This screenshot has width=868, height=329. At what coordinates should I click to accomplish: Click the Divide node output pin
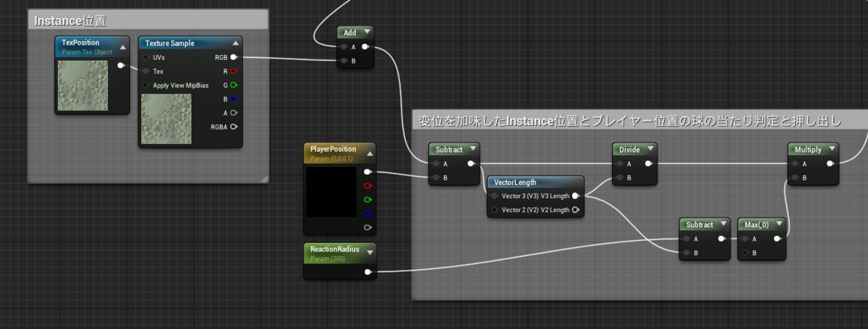coord(649,163)
